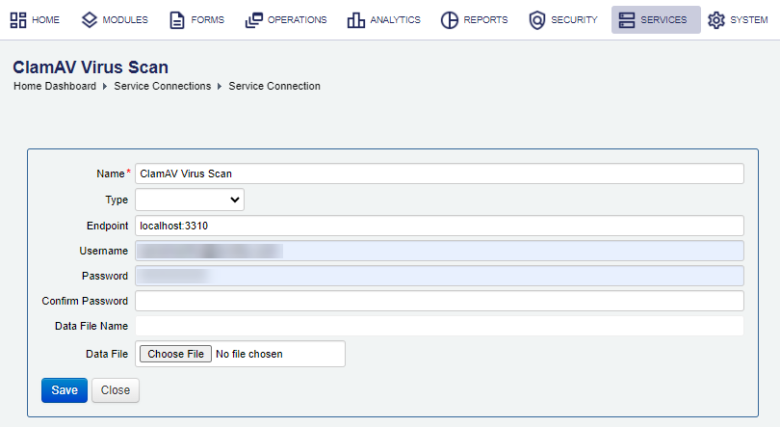Click the 'Confirm Password' label
The width and height of the screenshot is (780, 427).
(x=85, y=301)
